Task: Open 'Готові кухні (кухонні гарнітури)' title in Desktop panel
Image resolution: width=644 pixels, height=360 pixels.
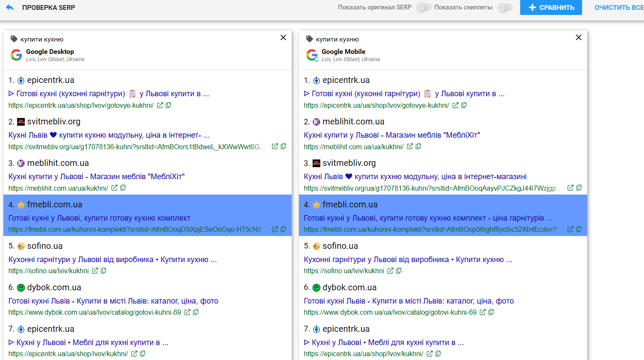Action: [109, 94]
